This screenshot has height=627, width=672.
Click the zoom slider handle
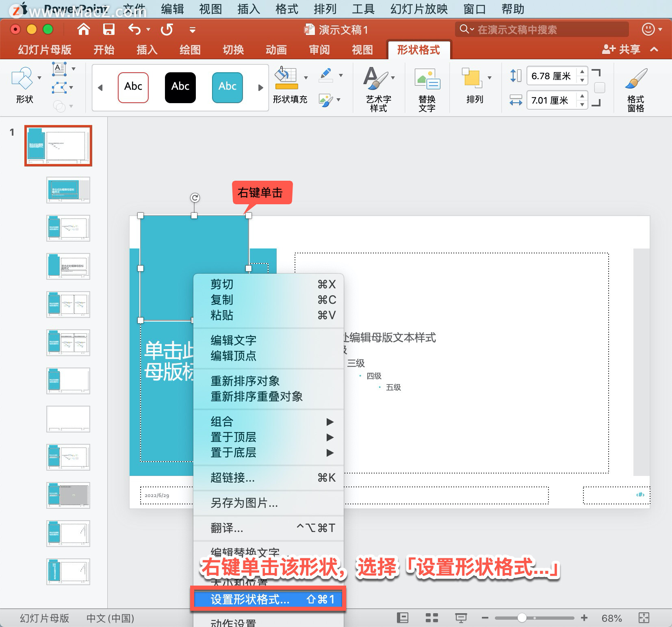[x=522, y=618]
